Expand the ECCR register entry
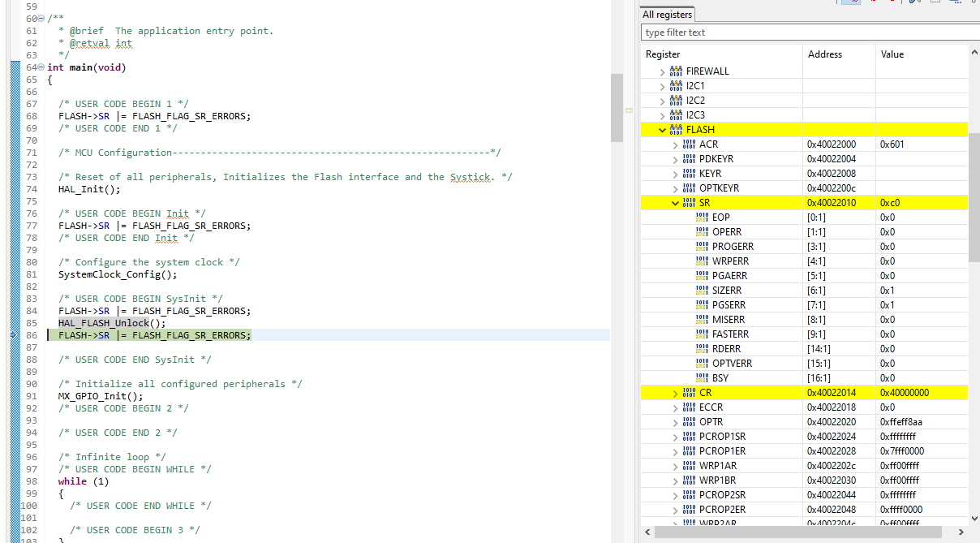Viewport: 980px width, 543px height. coord(675,407)
